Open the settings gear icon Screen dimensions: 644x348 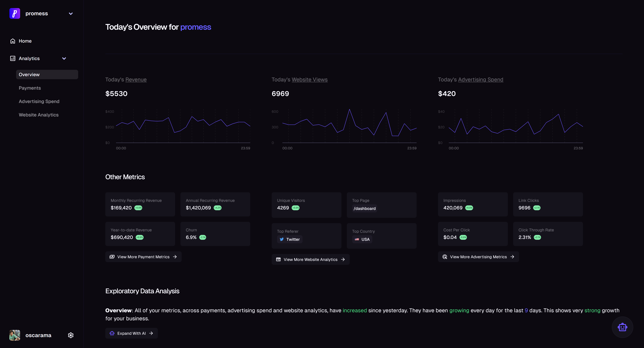71,335
